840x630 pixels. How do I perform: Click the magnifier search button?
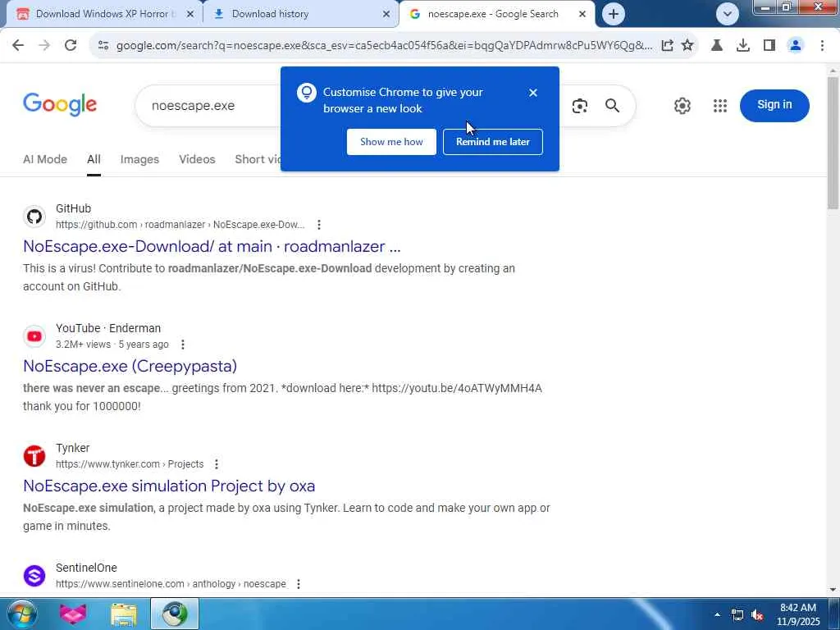point(612,106)
